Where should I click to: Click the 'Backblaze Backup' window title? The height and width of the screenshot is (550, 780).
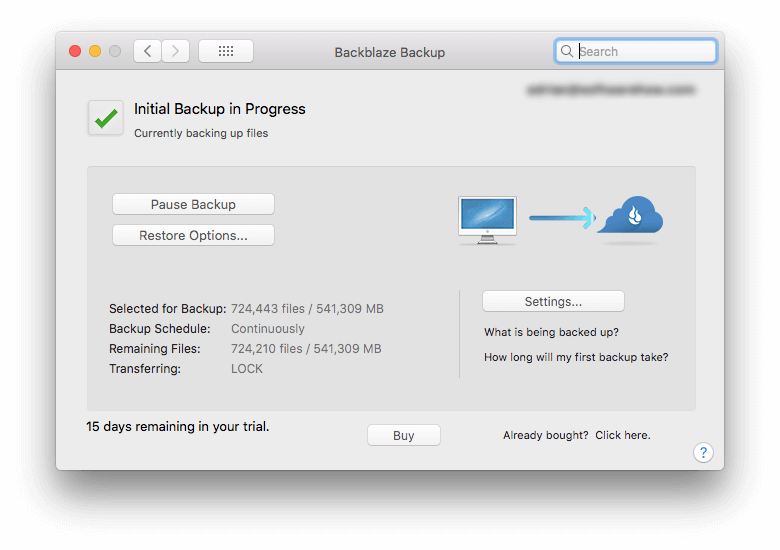tap(390, 52)
